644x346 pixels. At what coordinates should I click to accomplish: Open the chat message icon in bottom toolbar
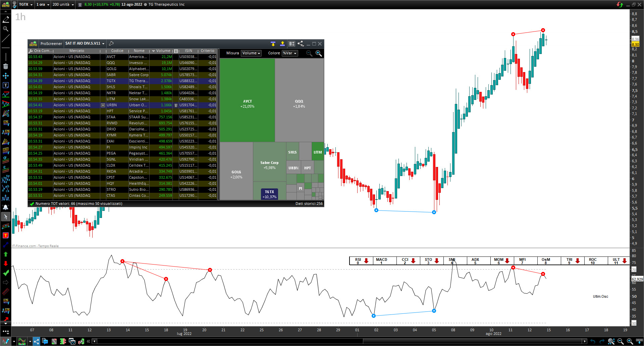point(45,341)
